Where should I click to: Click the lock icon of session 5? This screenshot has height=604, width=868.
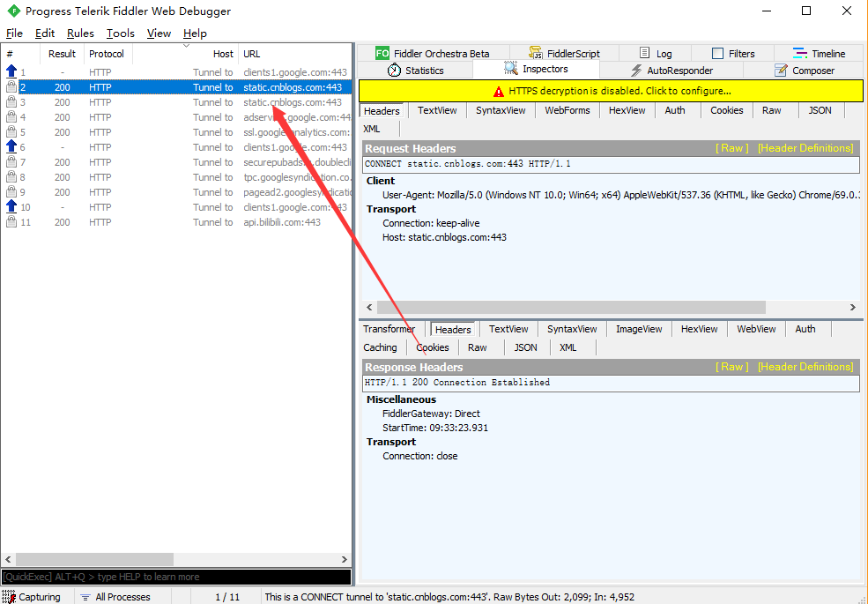coord(11,132)
